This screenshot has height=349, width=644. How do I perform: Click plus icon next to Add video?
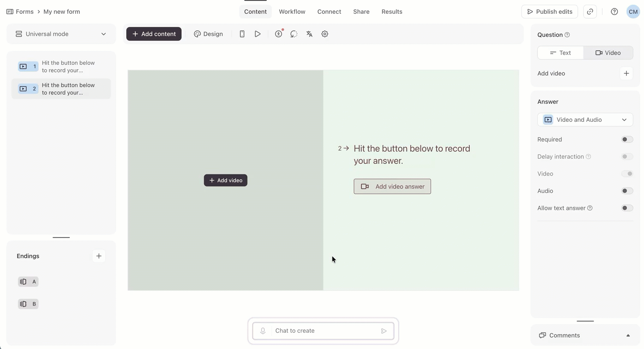(626, 73)
